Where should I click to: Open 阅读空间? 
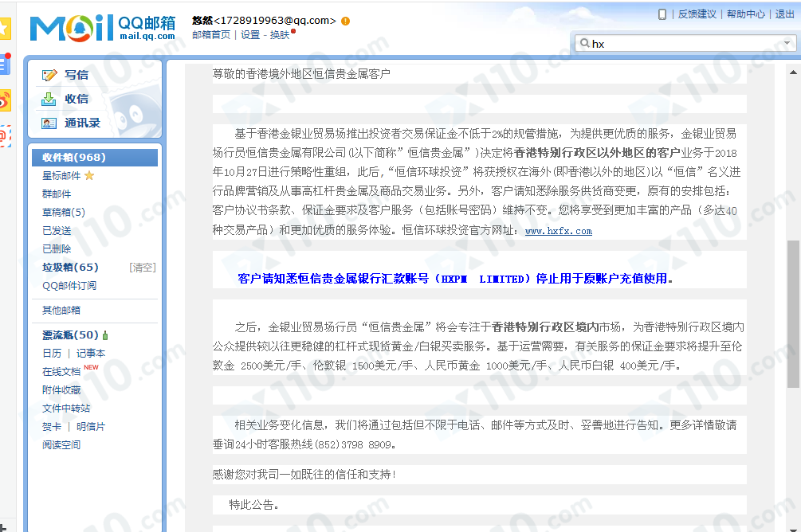61,445
